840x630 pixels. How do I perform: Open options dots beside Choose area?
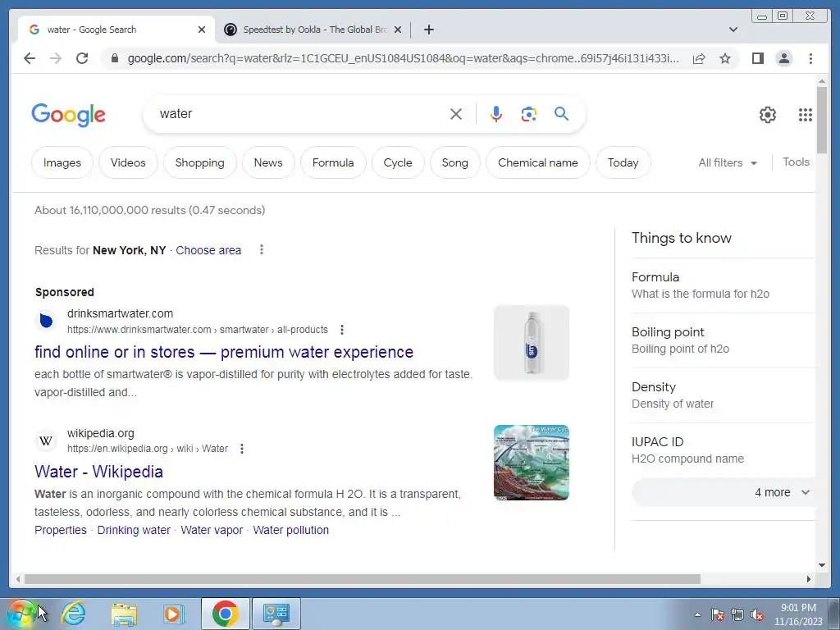262,249
